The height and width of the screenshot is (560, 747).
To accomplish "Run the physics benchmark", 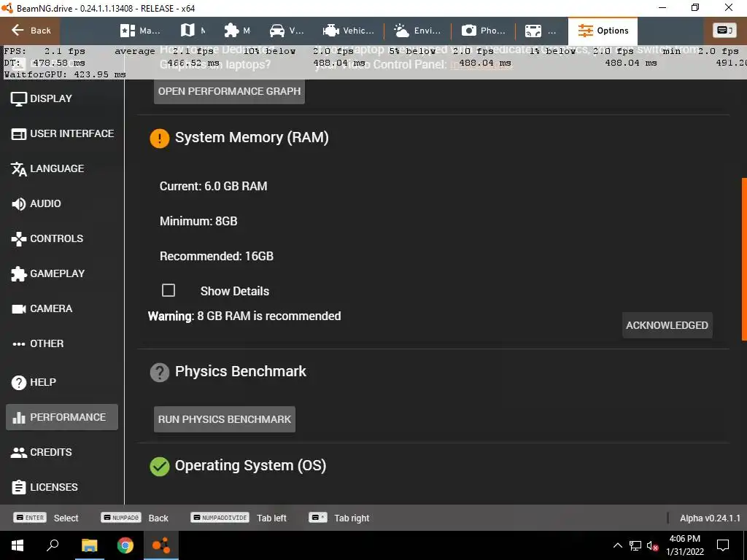I will (225, 419).
